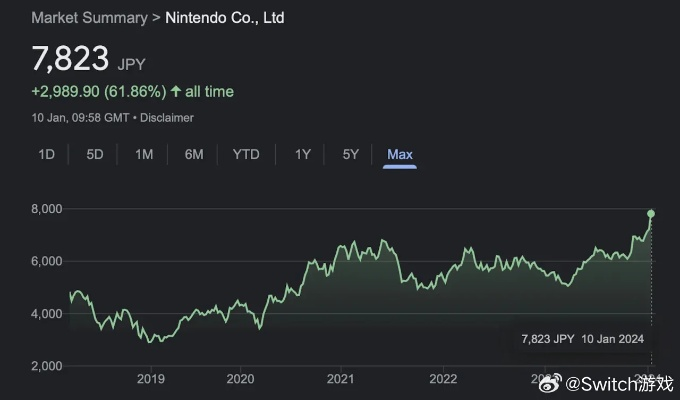
Task: Click the 2021 label on x-axis
Action: [x=341, y=378]
